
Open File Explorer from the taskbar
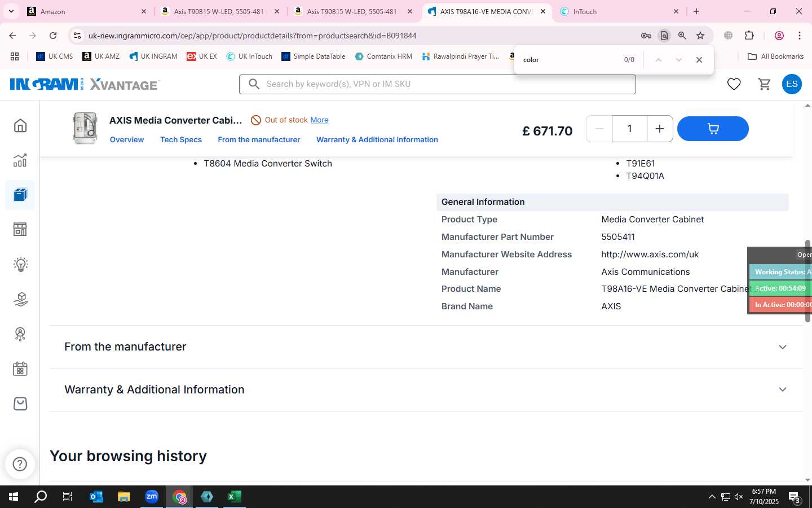[x=124, y=497]
